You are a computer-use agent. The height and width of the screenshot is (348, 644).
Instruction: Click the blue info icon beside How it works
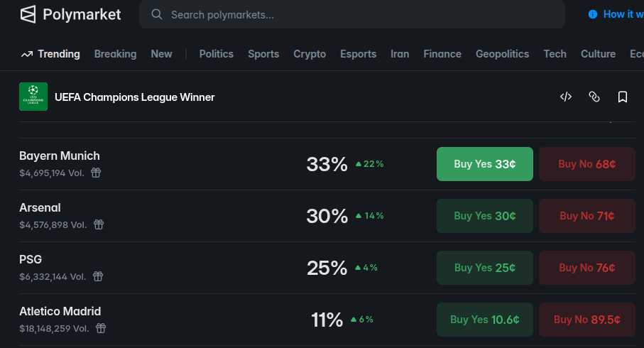pyautogui.click(x=593, y=14)
